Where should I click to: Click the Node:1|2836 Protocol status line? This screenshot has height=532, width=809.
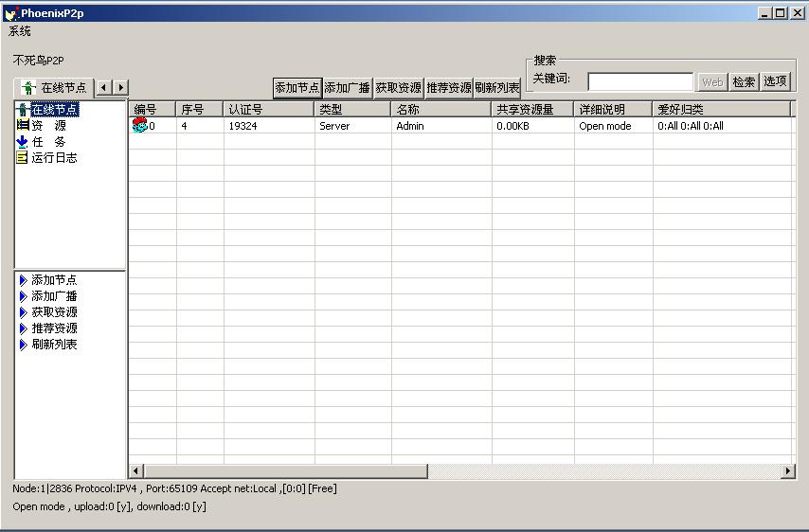tap(175, 488)
